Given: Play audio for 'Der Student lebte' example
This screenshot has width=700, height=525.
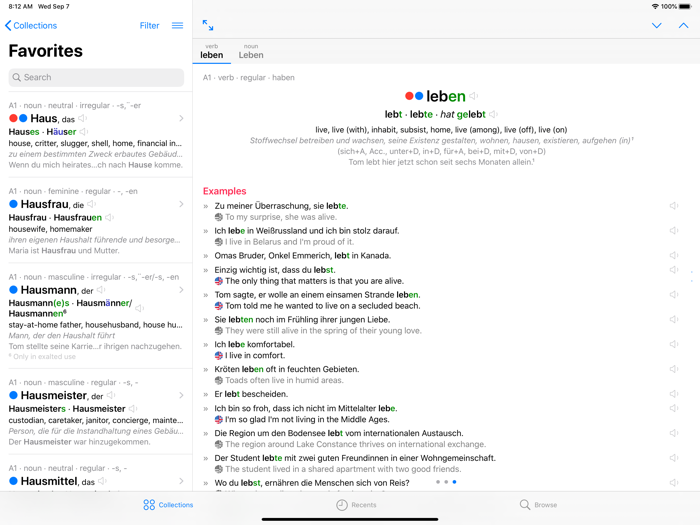Looking at the screenshot, I should click(674, 458).
